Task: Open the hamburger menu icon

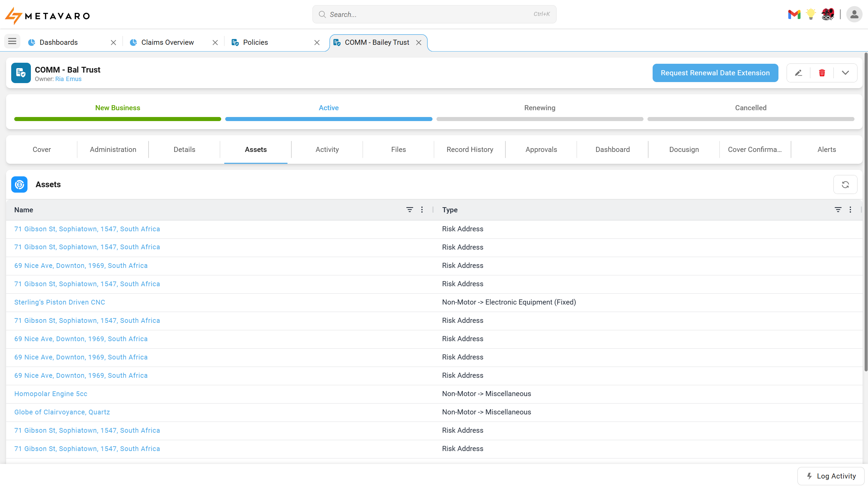Action: pyautogui.click(x=12, y=41)
